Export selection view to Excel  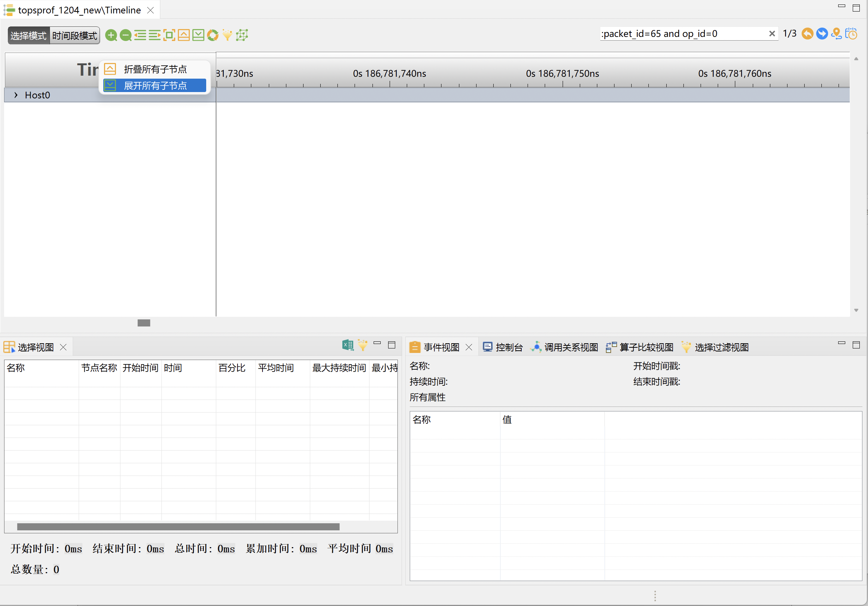[x=348, y=345]
